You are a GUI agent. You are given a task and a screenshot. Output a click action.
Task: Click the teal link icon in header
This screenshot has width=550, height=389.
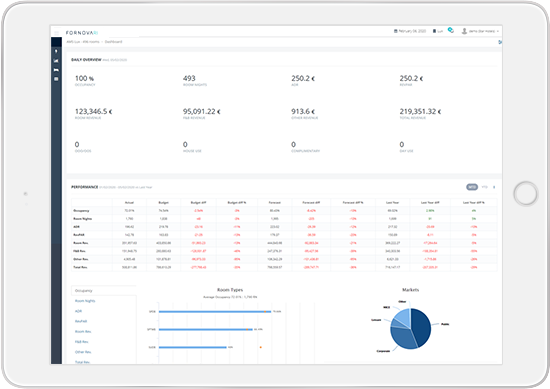click(x=451, y=31)
